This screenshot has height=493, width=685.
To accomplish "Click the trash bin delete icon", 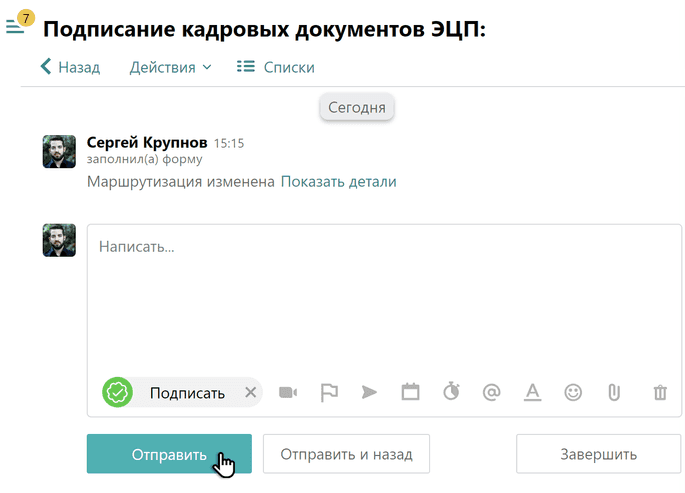I will [x=660, y=393].
